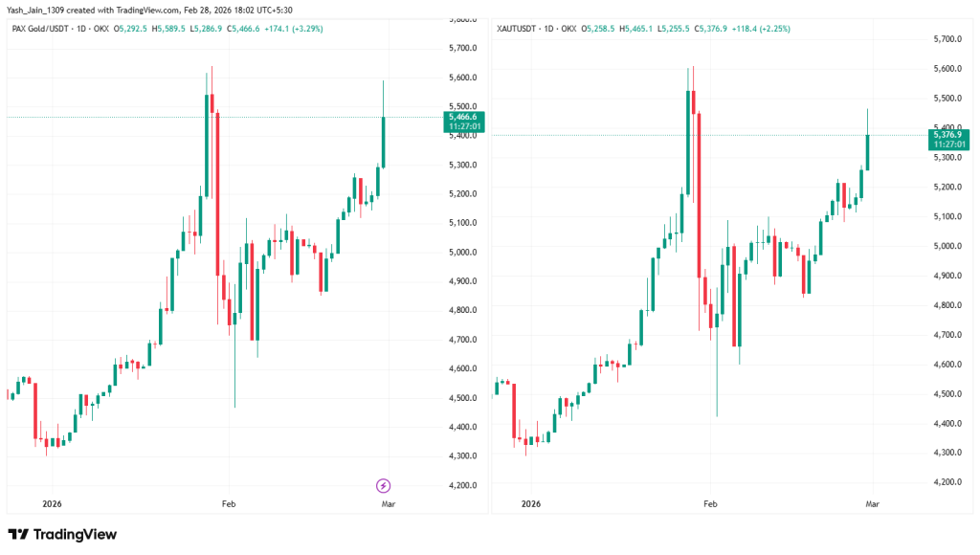Click the Yash_Jain_1309 attribution text

[x=38, y=9]
